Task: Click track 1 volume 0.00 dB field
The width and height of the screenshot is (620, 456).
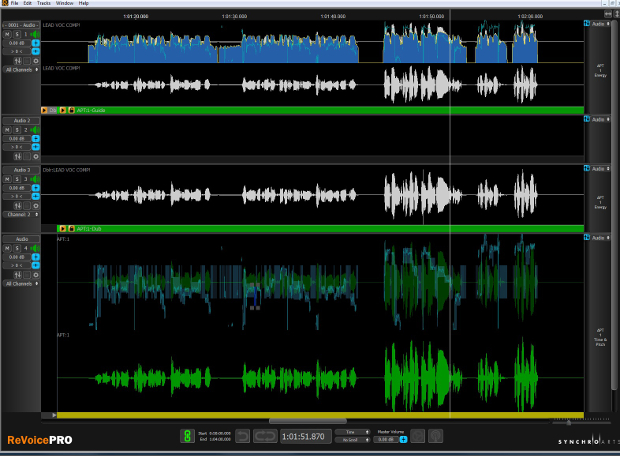Action: (17, 43)
